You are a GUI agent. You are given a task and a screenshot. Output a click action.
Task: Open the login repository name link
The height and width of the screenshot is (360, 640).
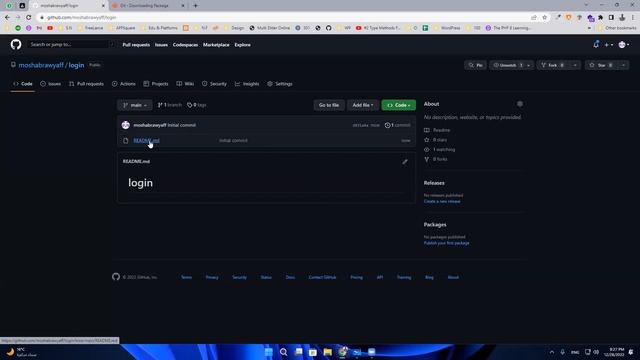tap(76, 65)
